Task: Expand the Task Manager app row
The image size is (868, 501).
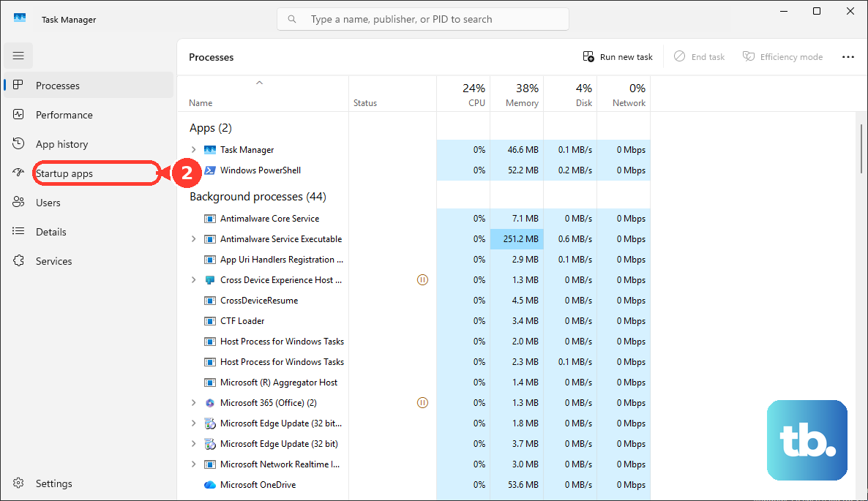Action: coord(193,150)
